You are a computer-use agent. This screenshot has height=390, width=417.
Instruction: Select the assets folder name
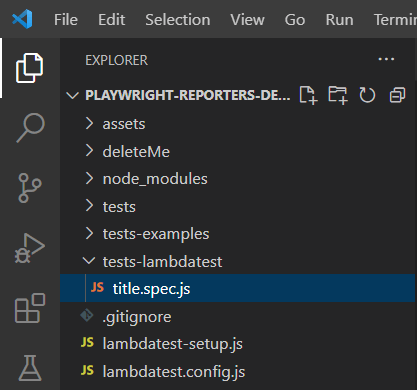click(x=124, y=124)
